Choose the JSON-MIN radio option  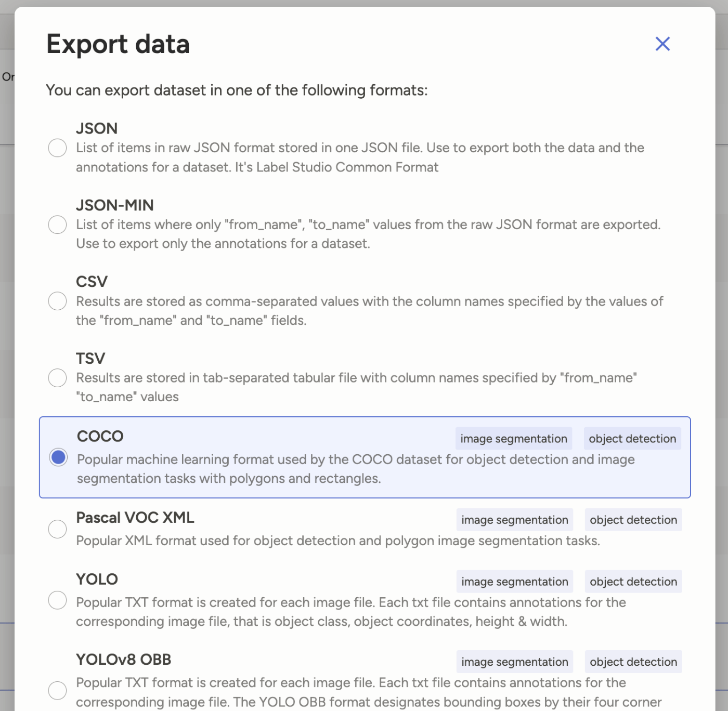click(x=57, y=225)
